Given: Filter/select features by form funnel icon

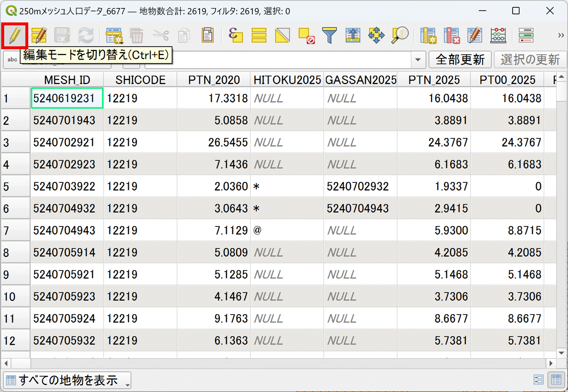Looking at the screenshot, I should 329,35.
